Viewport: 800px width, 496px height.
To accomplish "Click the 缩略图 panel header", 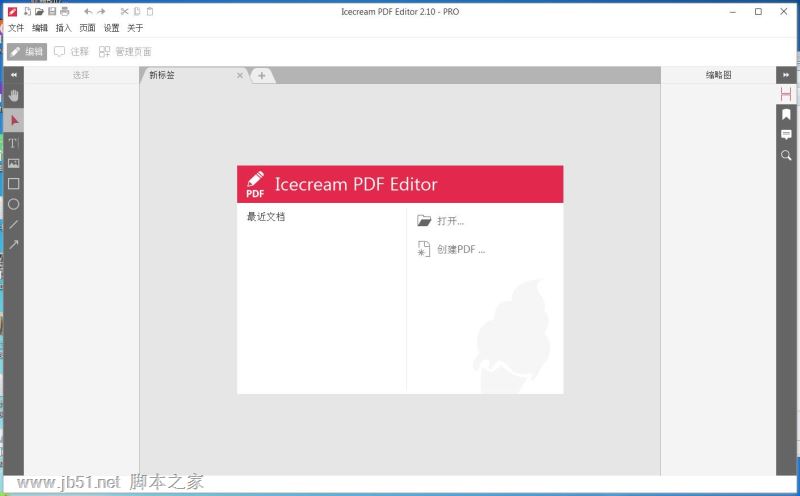I will click(x=718, y=75).
